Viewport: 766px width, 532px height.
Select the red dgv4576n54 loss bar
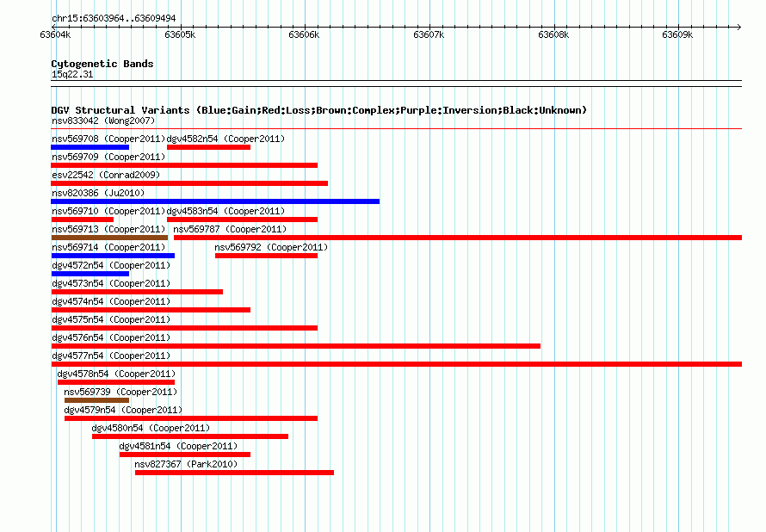click(296, 346)
